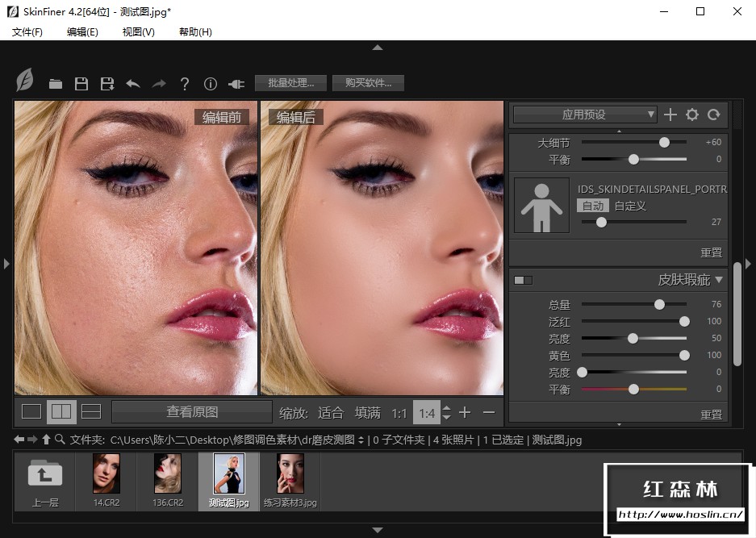The width and height of the screenshot is (756, 538).
Task: Click the open folder icon in toolbar
Action: tap(55, 84)
